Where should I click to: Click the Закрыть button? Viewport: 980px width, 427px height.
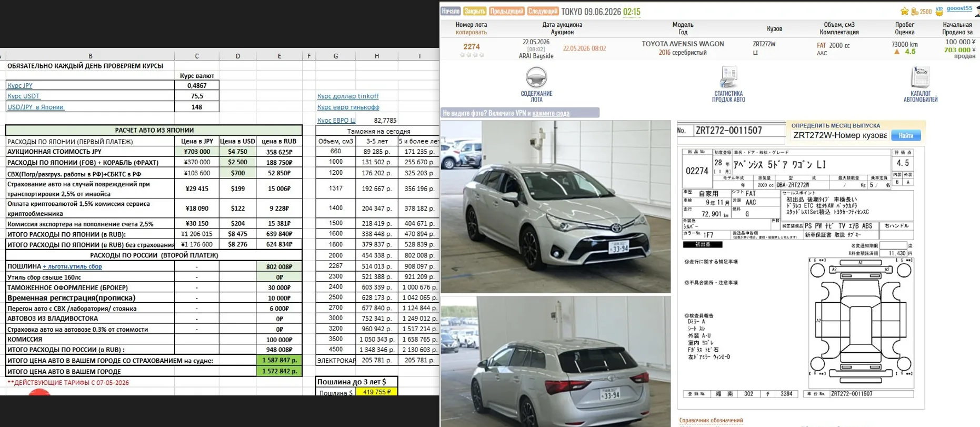(x=475, y=11)
